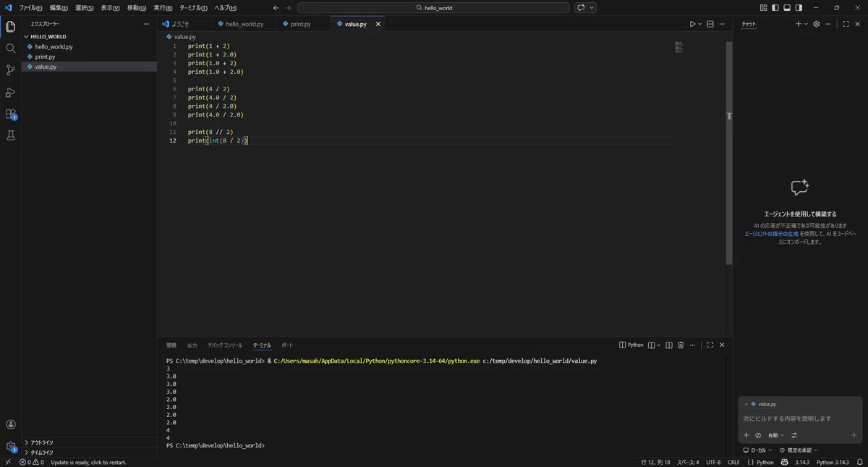The image size is (868, 467).
Task: Open the Accounts icon in activity bar
Action: click(10, 425)
